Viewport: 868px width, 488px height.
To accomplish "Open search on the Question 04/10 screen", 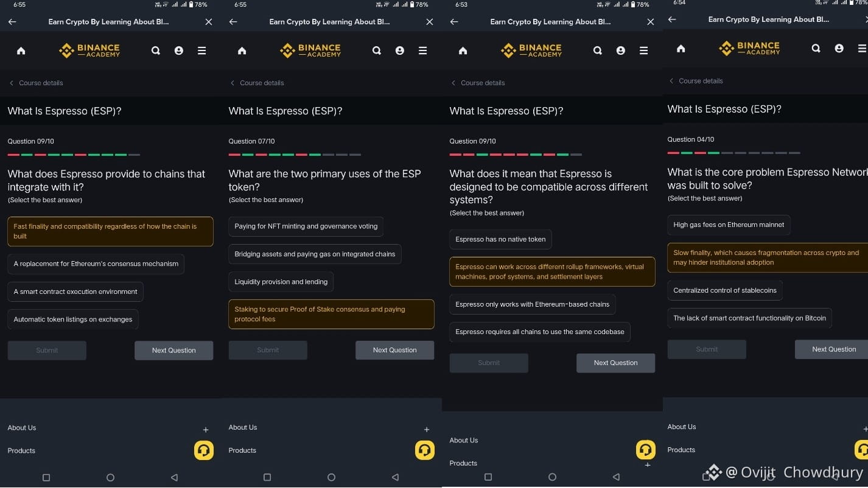I will pos(816,48).
